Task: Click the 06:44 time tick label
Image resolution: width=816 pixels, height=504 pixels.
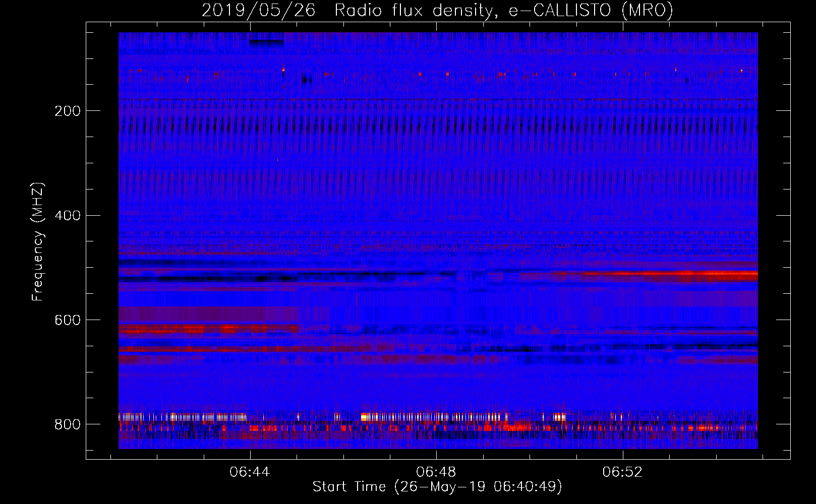Action: [x=250, y=472]
